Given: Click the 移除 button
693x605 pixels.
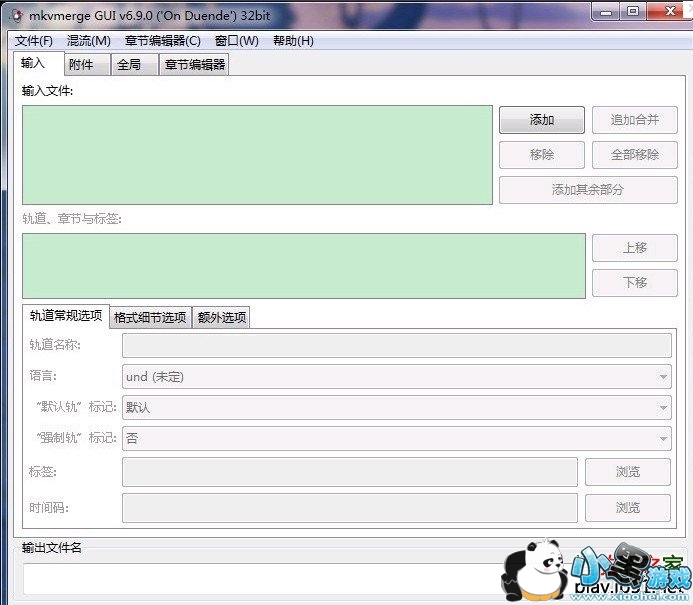Looking at the screenshot, I should click(x=542, y=155).
